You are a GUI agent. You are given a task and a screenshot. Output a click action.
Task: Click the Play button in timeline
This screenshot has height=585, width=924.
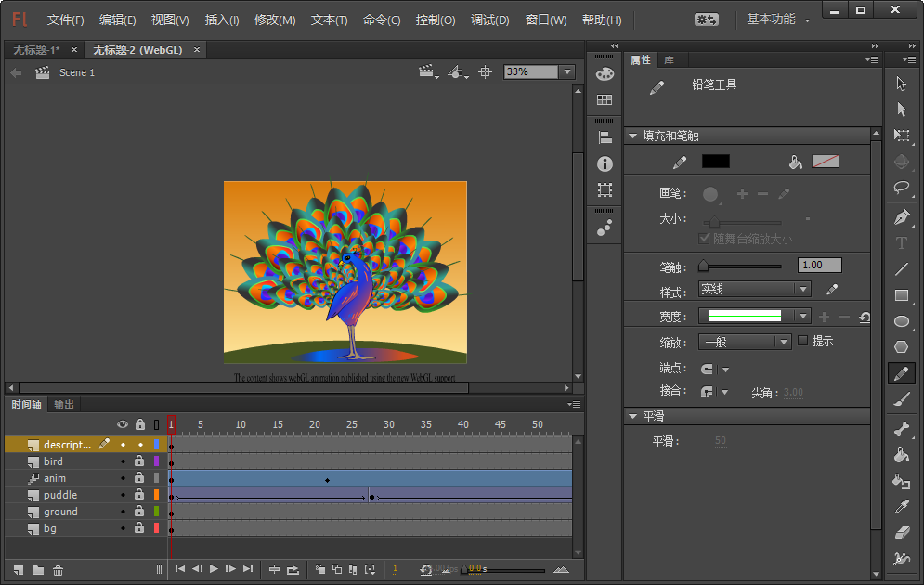click(x=214, y=568)
